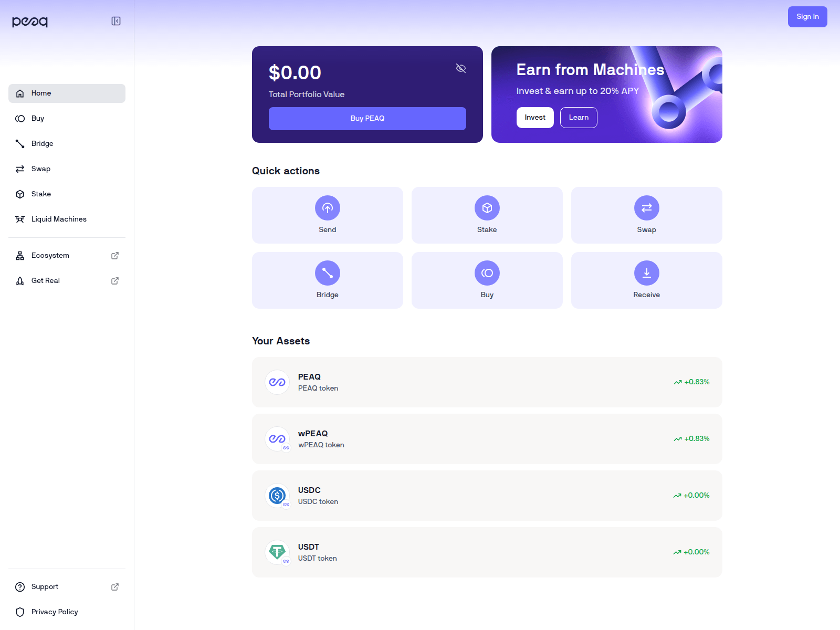The height and width of the screenshot is (630, 840).
Task: Click the wPEAQ token logo
Action: pyautogui.click(x=277, y=439)
